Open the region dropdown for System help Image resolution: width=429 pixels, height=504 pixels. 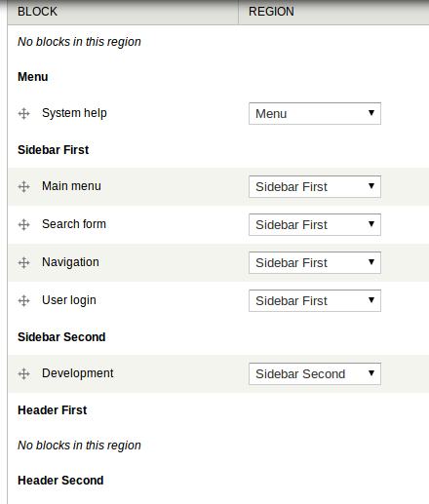[x=315, y=114]
